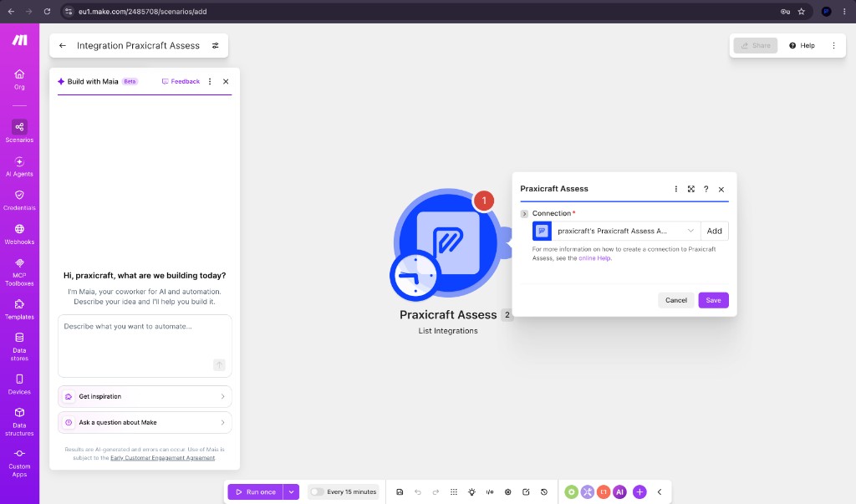Open Webhooks section
856x504 pixels.
click(19, 234)
